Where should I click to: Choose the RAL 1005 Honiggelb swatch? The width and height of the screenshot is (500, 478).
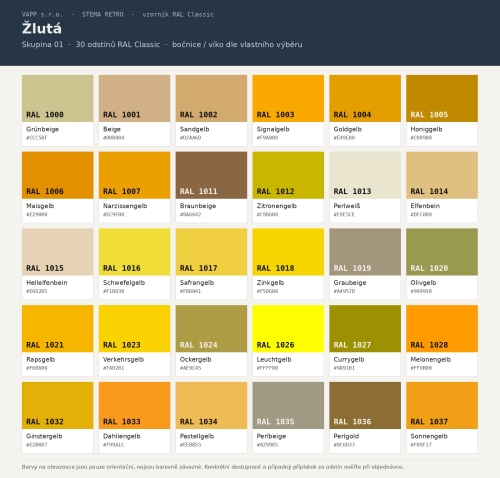click(442, 110)
